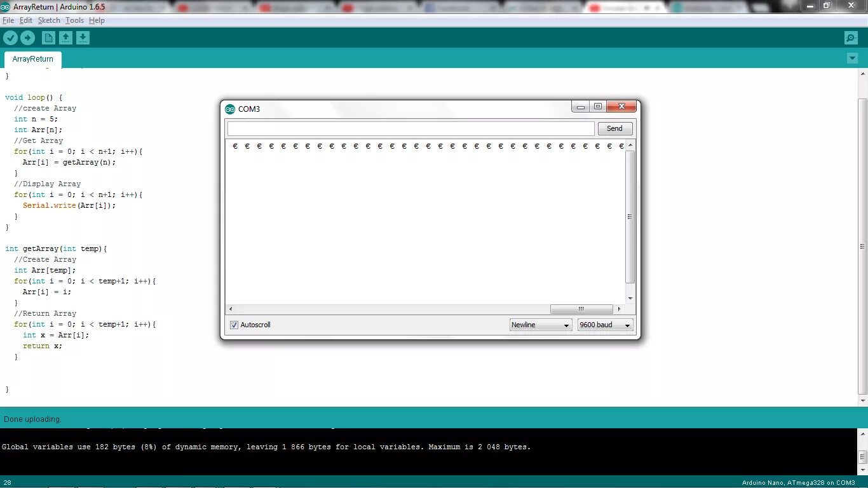Open the Help menu
Viewport: 868px width, 488px height.
(97, 20)
